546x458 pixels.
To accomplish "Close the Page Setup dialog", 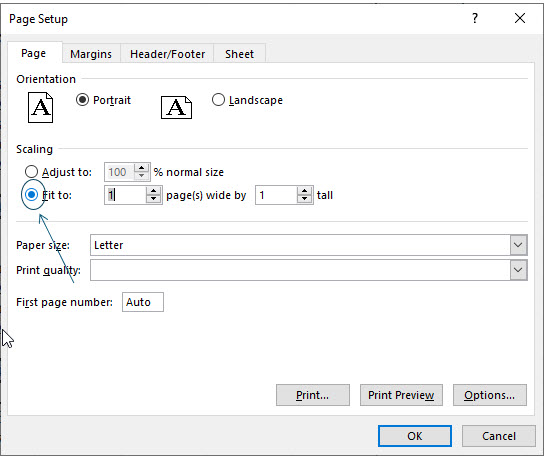I will 520,18.
